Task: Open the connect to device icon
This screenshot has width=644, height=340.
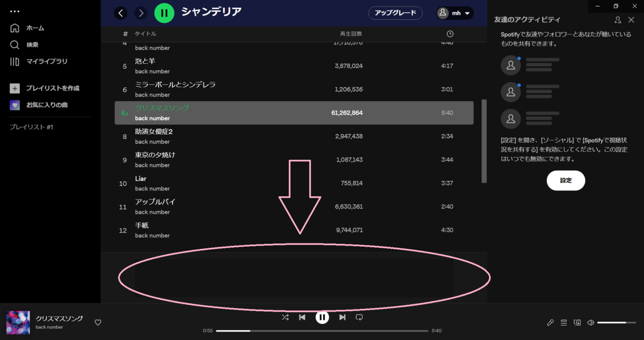Action: click(x=577, y=322)
